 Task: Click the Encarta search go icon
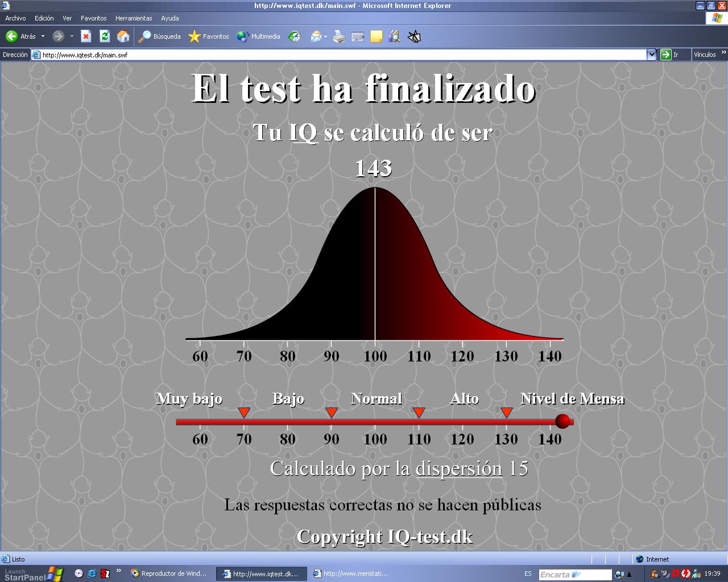619,574
